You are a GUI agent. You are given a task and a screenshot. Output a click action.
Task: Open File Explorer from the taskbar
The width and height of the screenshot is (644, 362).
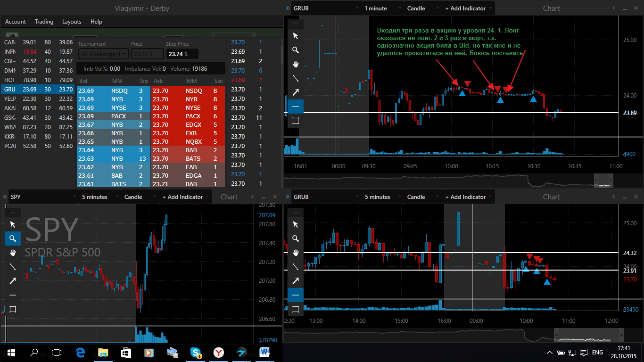click(x=103, y=352)
